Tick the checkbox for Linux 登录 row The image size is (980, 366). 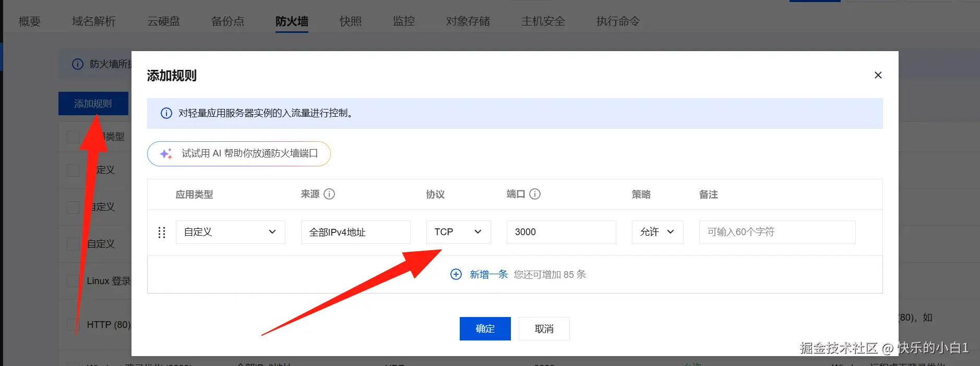[x=73, y=281]
